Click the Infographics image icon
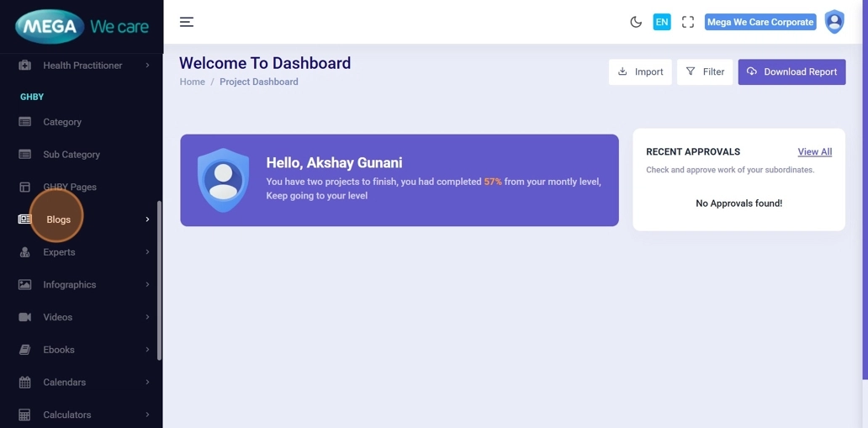 pos(24,285)
